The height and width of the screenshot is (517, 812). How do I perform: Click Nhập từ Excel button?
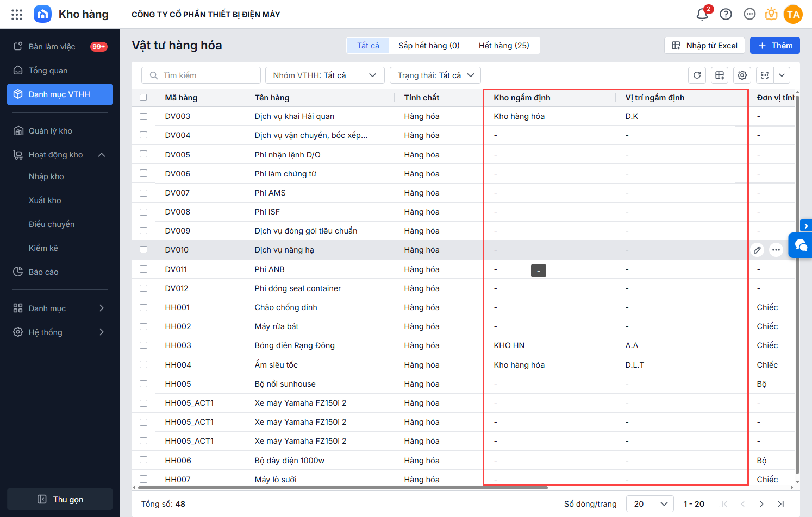(704, 46)
